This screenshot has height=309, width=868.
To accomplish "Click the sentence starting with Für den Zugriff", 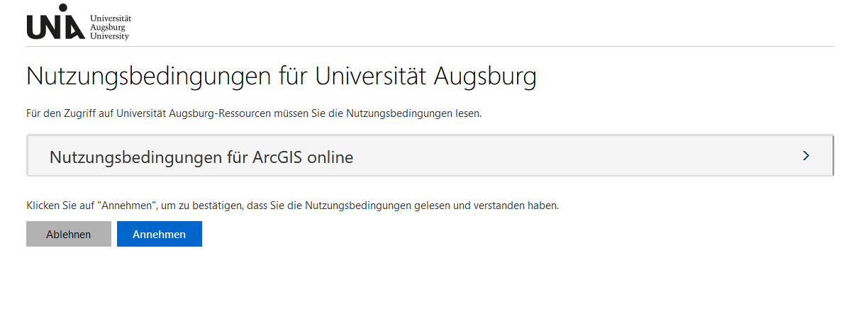I will 254,113.
